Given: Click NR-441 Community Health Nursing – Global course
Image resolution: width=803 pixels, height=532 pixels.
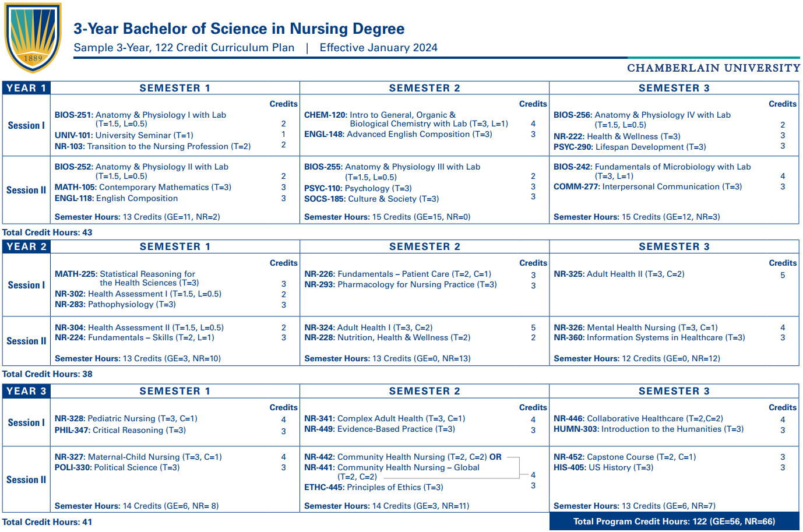Looking at the screenshot, I should point(392,472).
